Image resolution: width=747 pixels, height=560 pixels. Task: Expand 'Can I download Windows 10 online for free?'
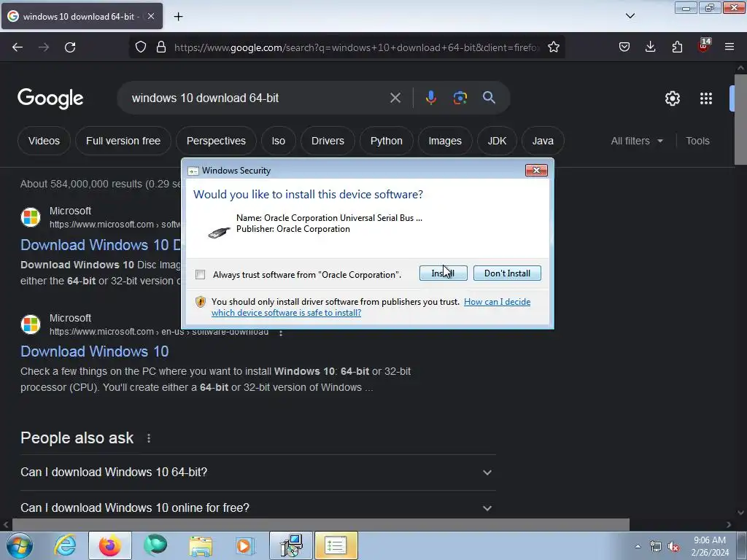pyautogui.click(x=258, y=507)
